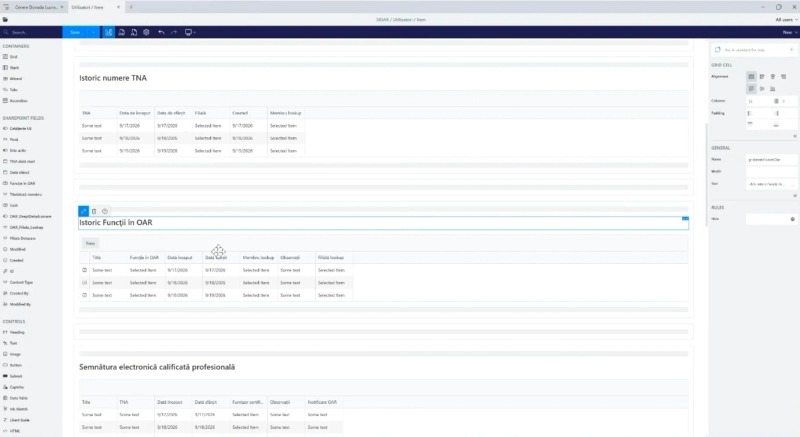Image resolution: width=800 pixels, height=437 pixels.
Task: Click the help icon above Istoric Funcții heading
Action: pos(105,211)
